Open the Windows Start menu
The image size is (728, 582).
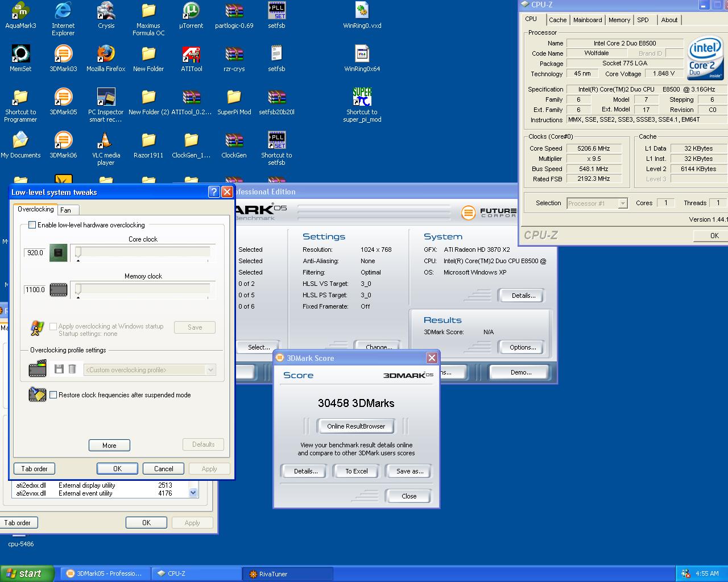point(27,573)
